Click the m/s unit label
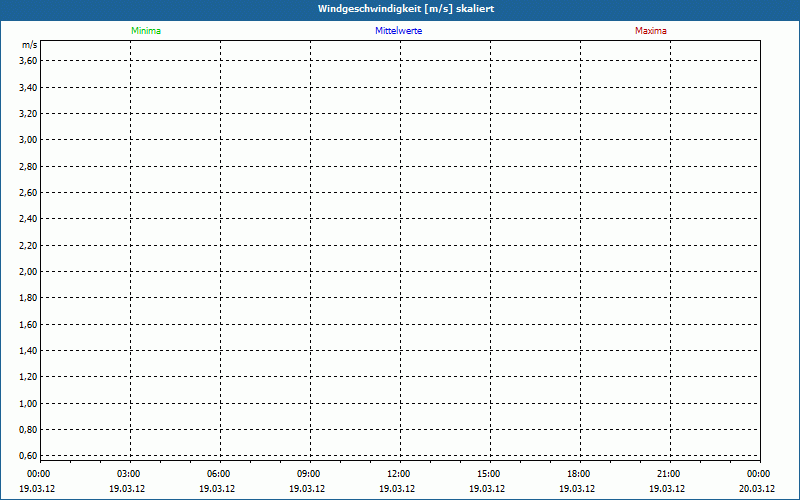 [29, 45]
